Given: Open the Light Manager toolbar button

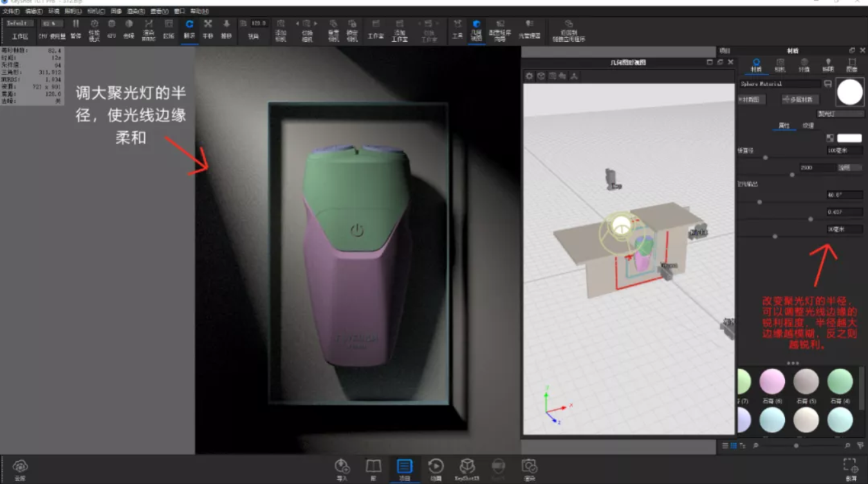Looking at the screenshot, I should pyautogui.click(x=530, y=30).
